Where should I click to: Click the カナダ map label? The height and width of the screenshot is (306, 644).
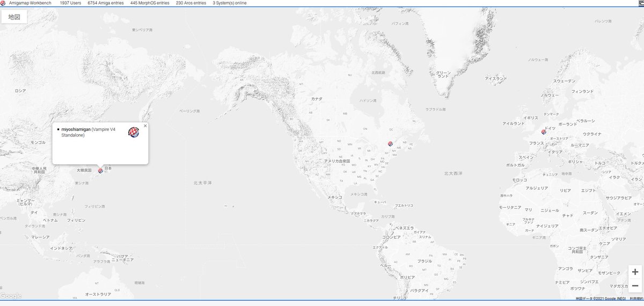(x=317, y=99)
